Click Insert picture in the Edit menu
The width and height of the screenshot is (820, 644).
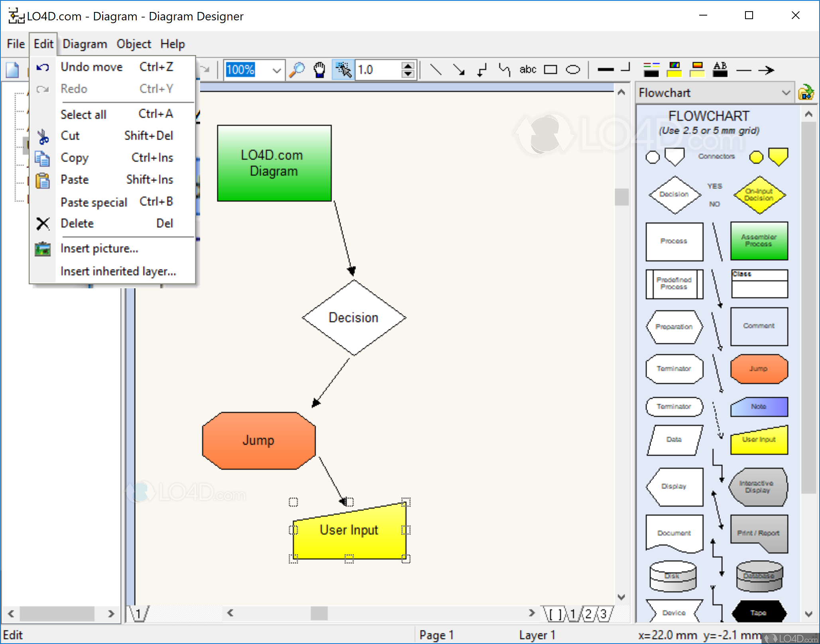click(x=100, y=248)
